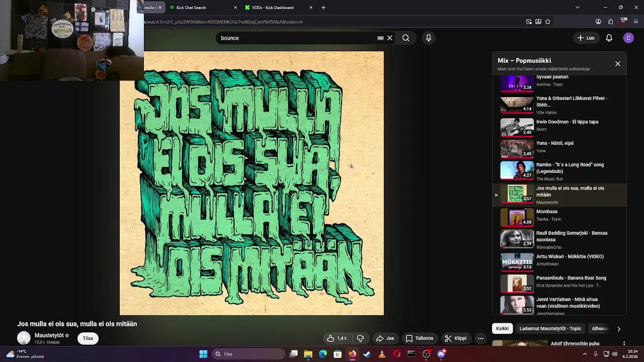This screenshot has width=644, height=362.
Task: Open a new browser tab
Action: pyautogui.click(x=324, y=8)
